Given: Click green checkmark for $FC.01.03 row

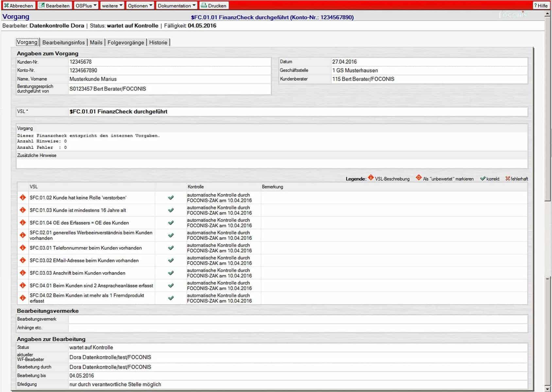Looking at the screenshot, I should click(x=171, y=210).
